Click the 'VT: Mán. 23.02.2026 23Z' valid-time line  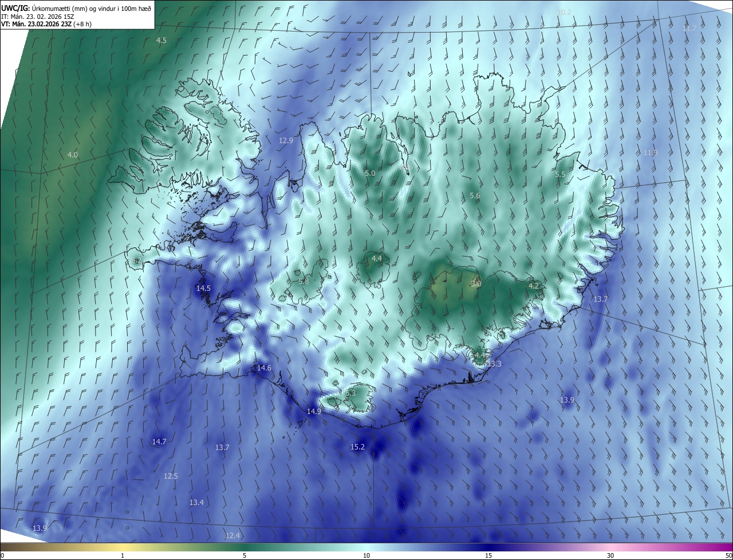46,24
